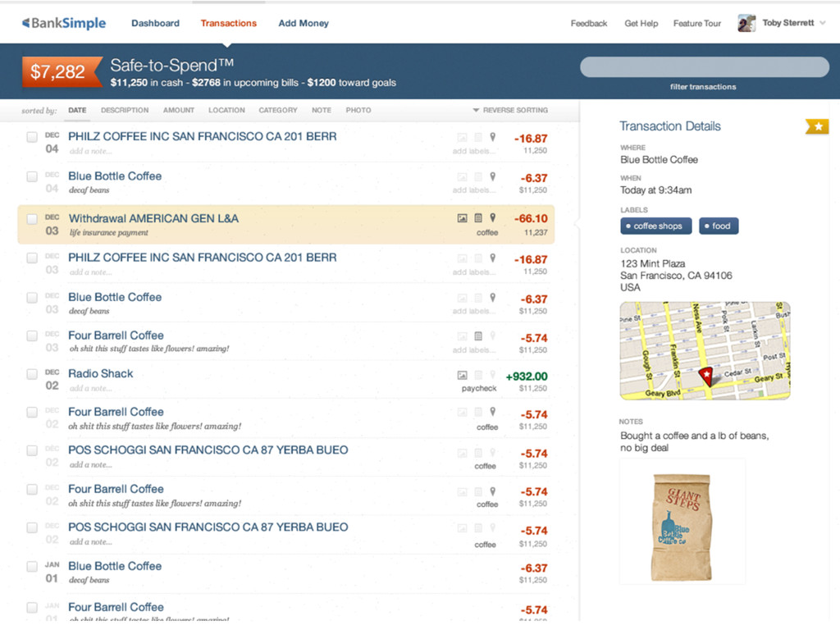Click photo icon on Dec 03 PHILZ COFFEE row
840x630 pixels.
point(463,258)
